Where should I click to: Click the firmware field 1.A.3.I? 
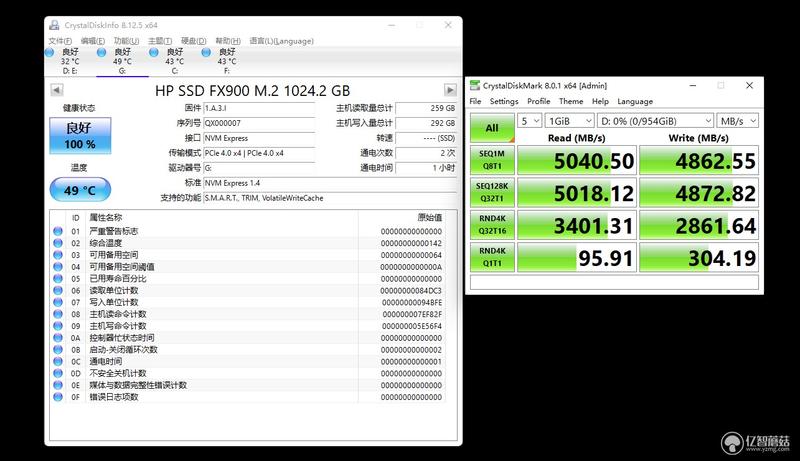click(x=259, y=108)
